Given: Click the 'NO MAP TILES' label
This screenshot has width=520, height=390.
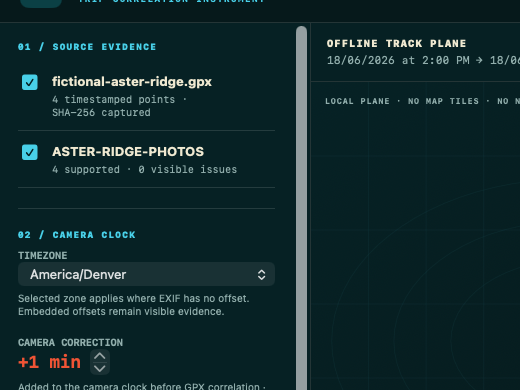Looking at the screenshot, I should (x=443, y=101).
